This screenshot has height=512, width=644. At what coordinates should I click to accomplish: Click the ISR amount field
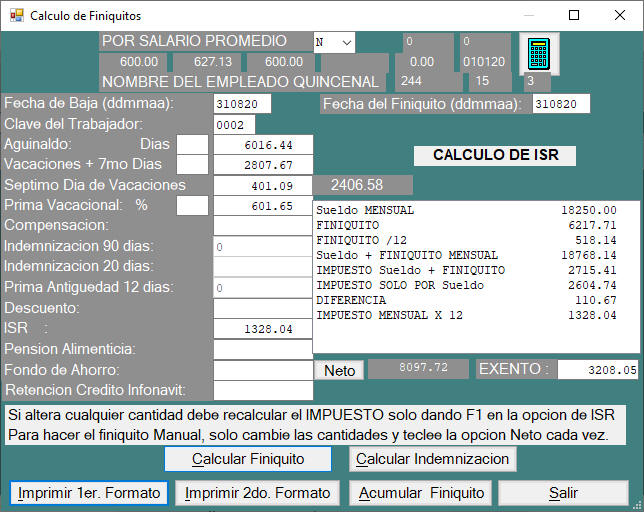point(263,329)
